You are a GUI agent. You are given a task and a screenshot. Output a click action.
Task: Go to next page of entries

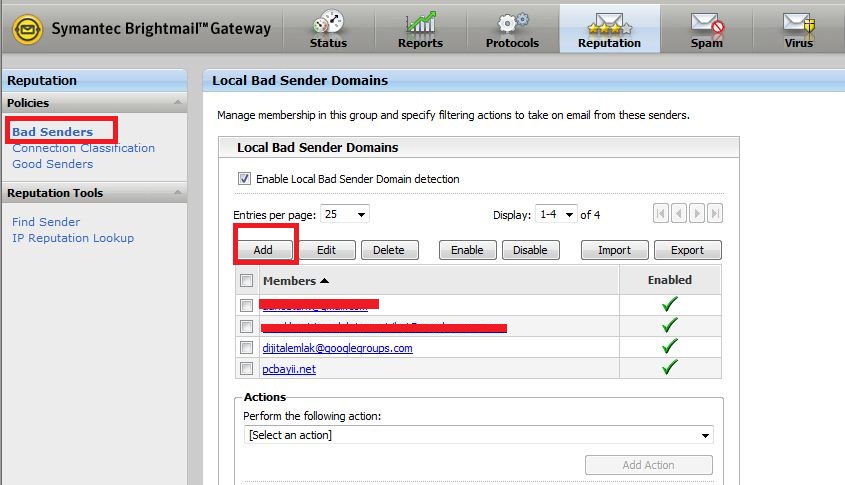tap(697, 214)
